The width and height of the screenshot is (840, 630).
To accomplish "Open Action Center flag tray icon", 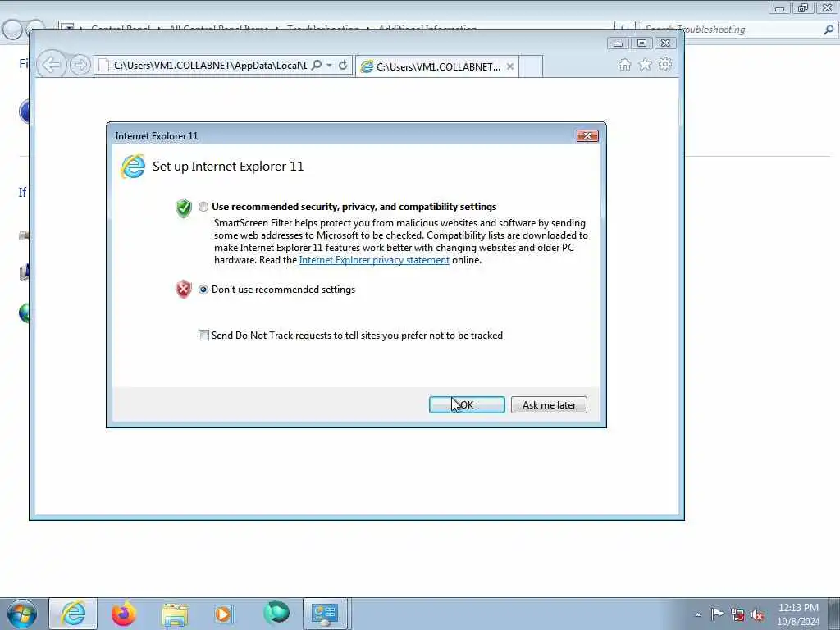I will pos(717,614).
